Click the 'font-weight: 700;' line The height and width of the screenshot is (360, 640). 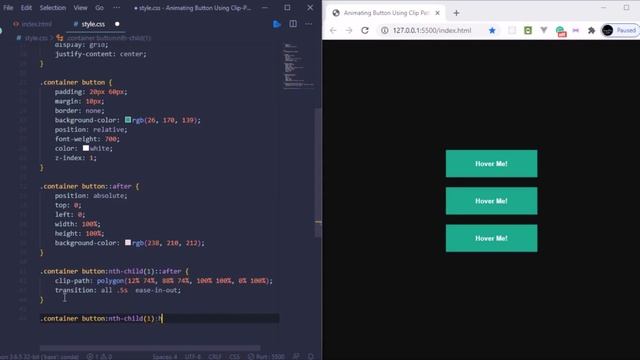pos(87,139)
